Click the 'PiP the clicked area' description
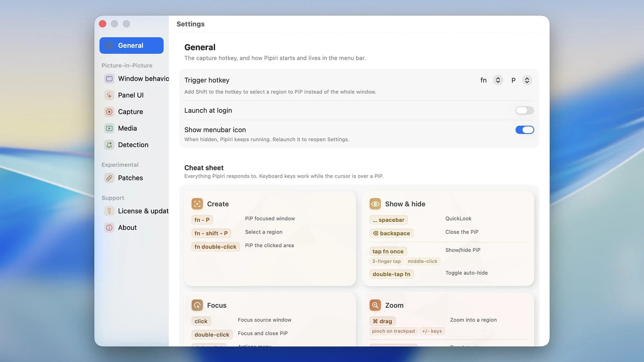 coord(270,246)
